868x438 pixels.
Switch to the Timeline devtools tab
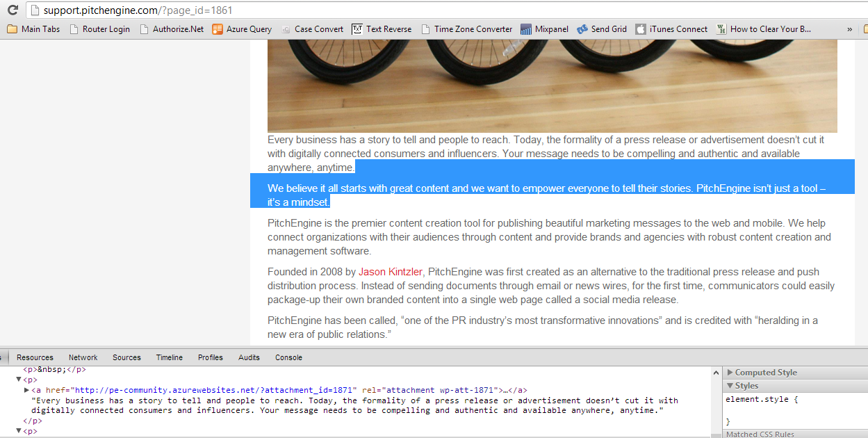click(169, 357)
